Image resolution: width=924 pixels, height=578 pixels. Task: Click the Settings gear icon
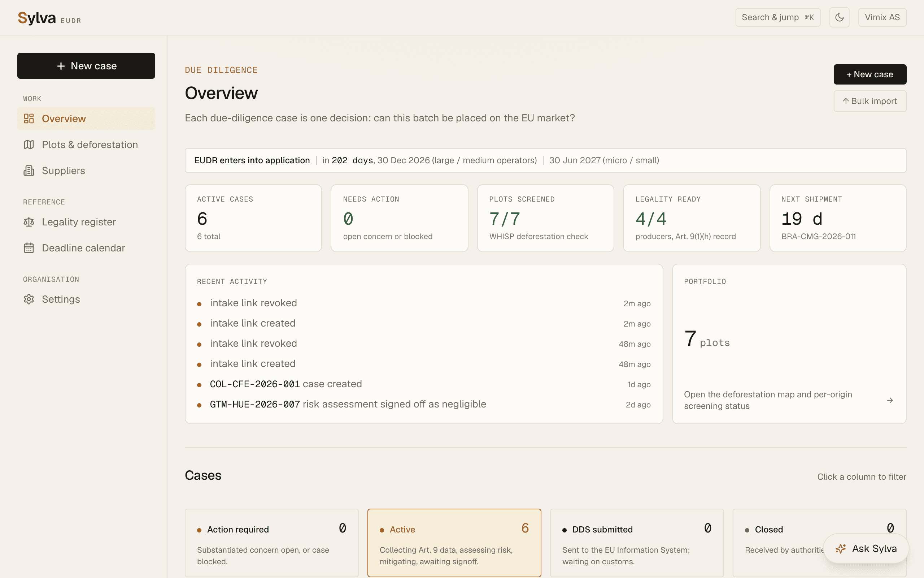(29, 299)
